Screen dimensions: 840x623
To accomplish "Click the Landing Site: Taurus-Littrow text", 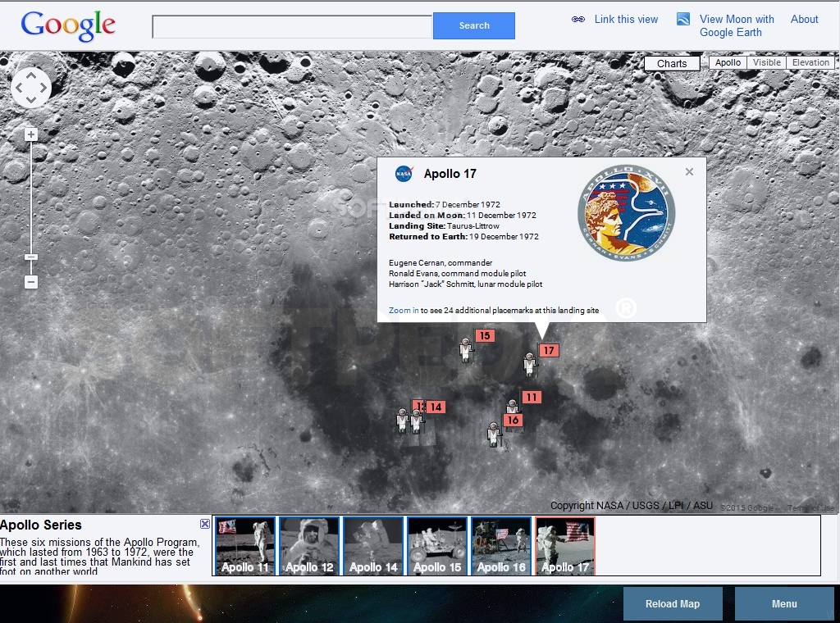I will pyautogui.click(x=444, y=226).
